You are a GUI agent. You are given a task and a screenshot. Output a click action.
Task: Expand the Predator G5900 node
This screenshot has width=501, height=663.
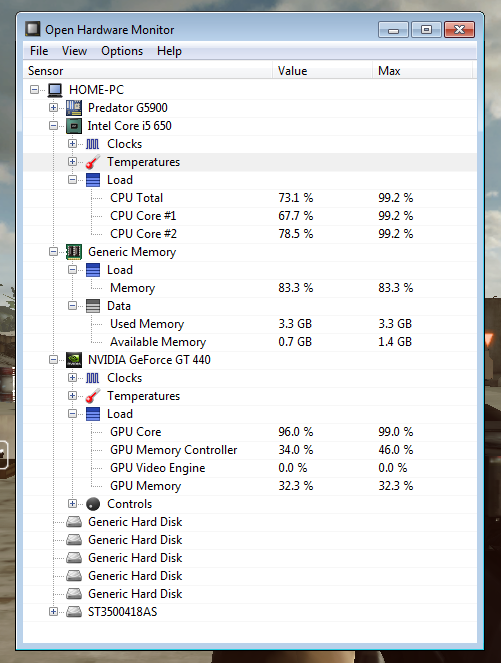[53, 107]
